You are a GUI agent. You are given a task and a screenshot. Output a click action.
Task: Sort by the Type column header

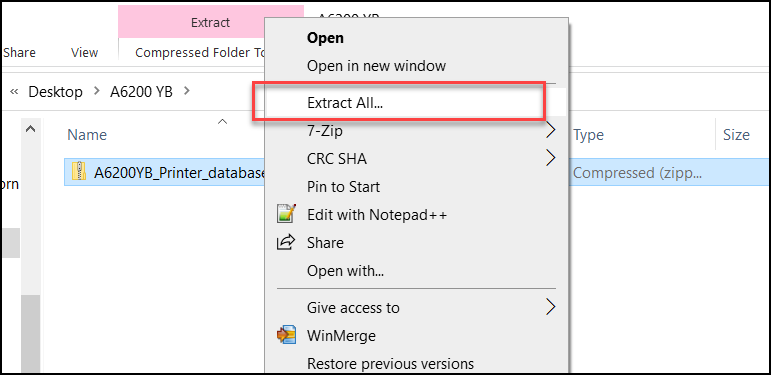click(589, 135)
